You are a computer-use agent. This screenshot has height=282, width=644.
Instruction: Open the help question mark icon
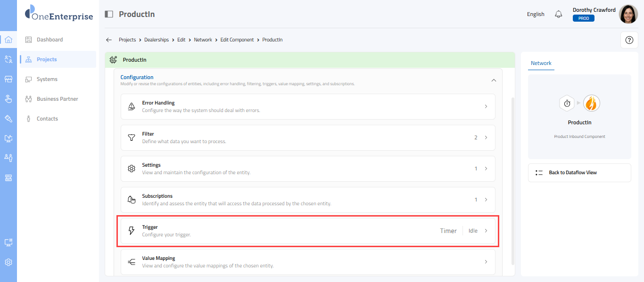pos(629,40)
